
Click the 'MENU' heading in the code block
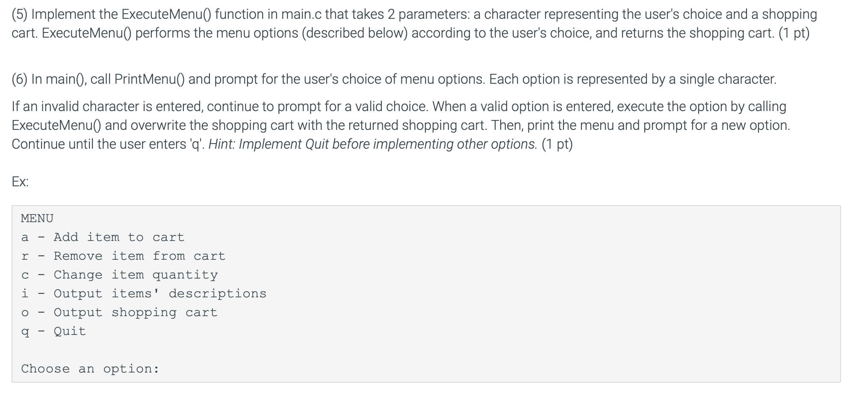point(37,218)
